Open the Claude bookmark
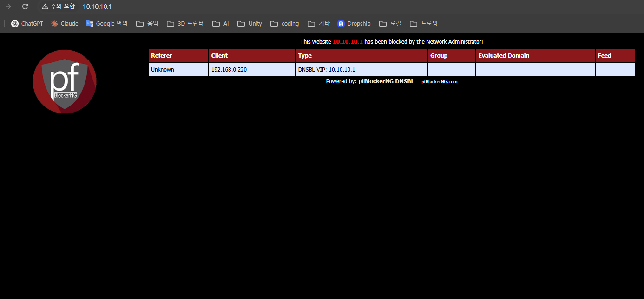 65,24
